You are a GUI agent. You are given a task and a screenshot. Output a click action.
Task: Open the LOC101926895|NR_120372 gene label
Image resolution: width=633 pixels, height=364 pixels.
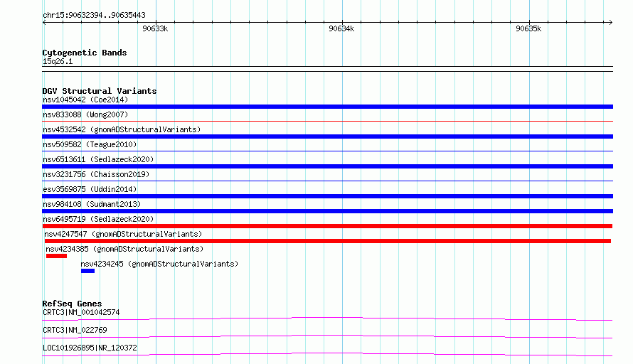pos(90,348)
